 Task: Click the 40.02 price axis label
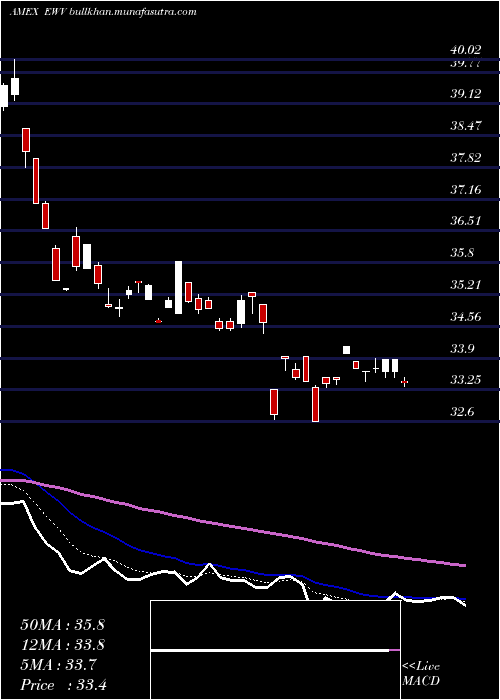(465, 50)
